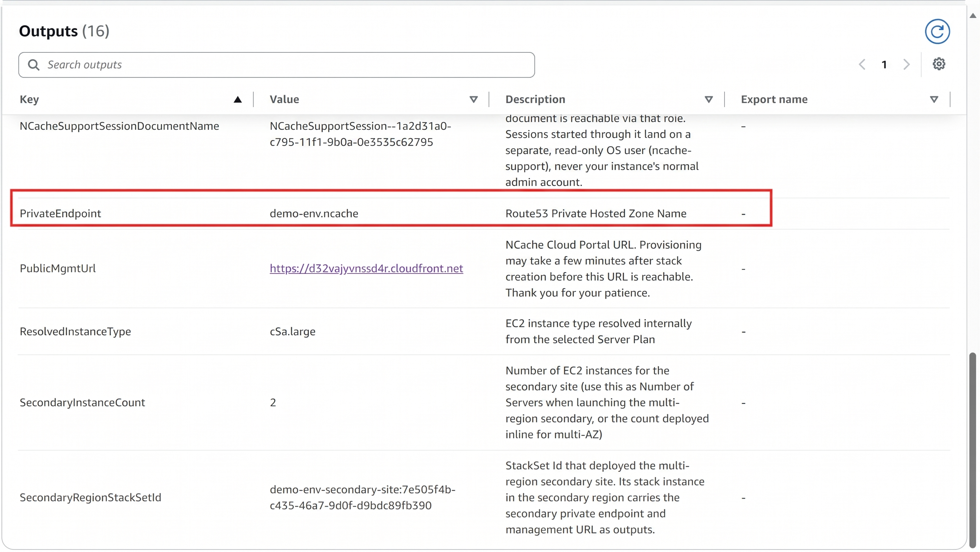Click the demo-env-secondary-site StackSet Id value

(x=362, y=498)
